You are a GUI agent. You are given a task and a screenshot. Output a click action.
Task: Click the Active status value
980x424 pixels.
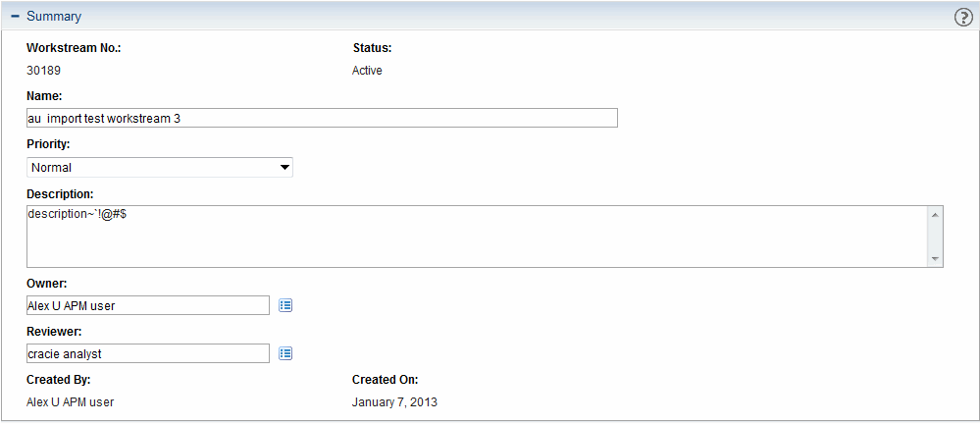(x=367, y=71)
